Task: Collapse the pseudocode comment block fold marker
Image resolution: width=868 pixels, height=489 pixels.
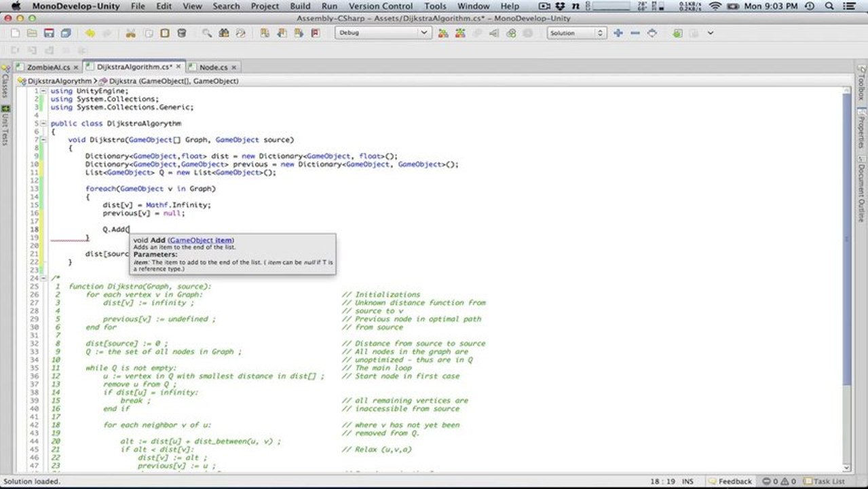Action: click(44, 278)
